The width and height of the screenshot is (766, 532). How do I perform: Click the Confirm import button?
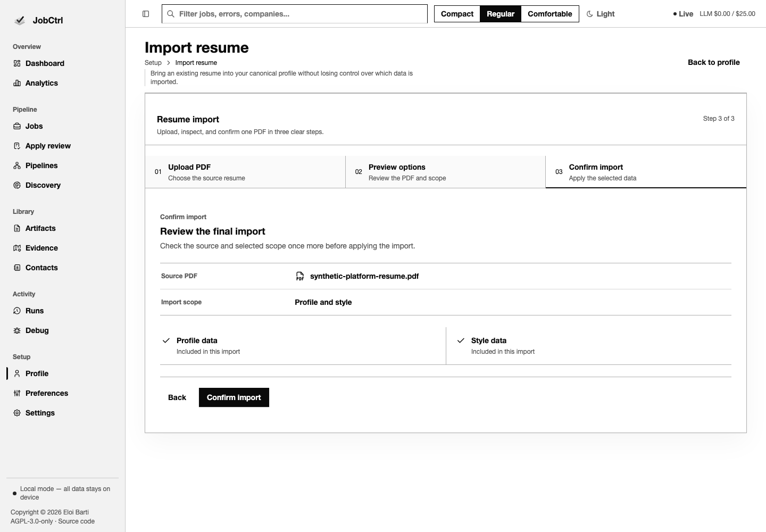[234, 397]
